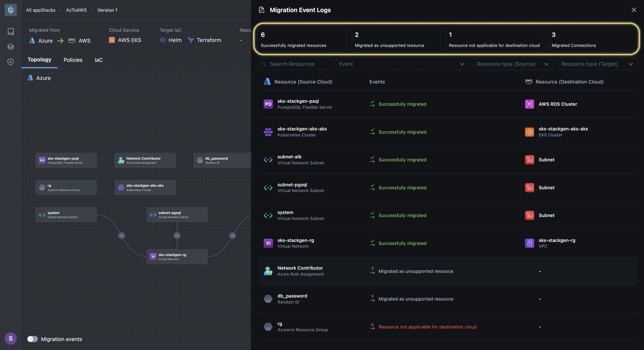Select the sks-stackgen-rg Virtual Network node
The width and height of the screenshot is (644, 350).
point(177,256)
